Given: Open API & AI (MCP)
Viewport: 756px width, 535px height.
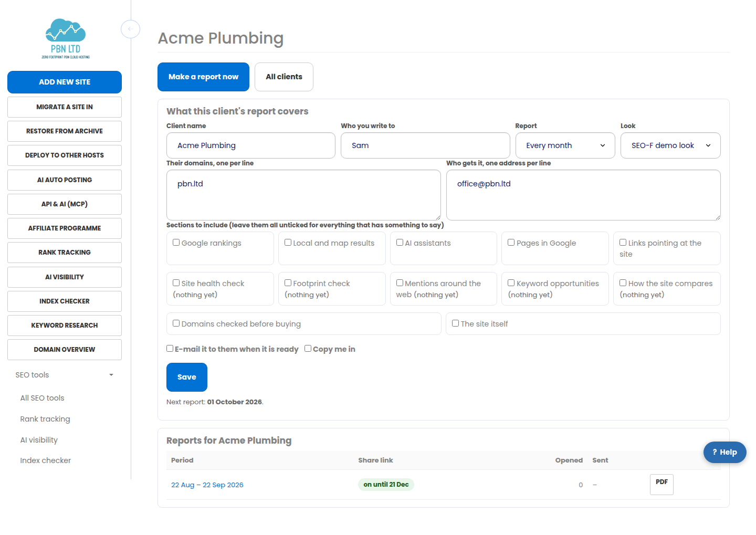Looking at the screenshot, I should (65, 204).
